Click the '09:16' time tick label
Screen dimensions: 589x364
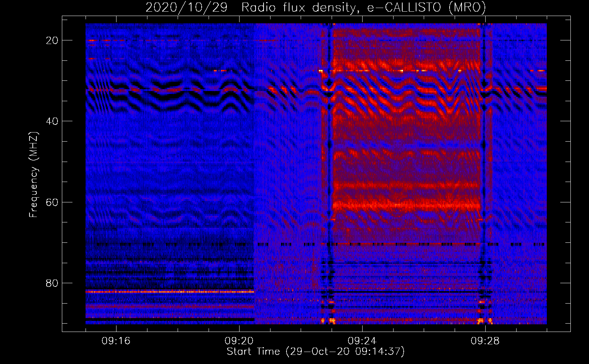(116, 341)
